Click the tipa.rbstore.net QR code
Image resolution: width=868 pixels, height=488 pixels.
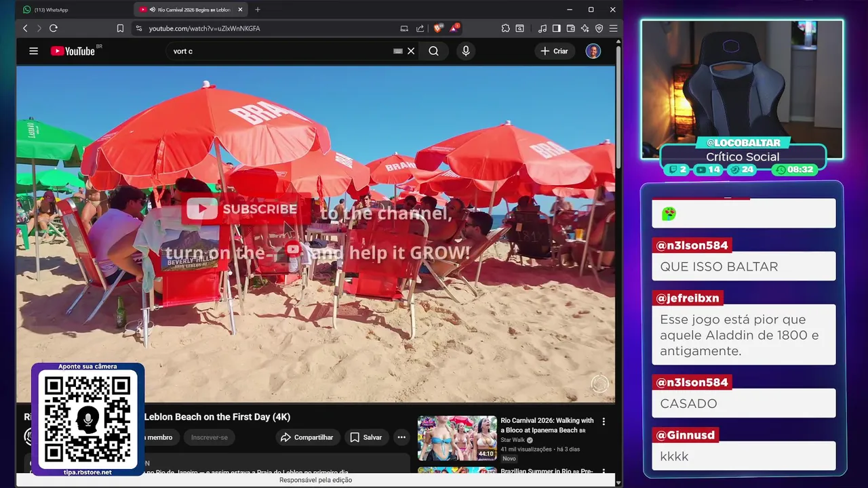point(87,419)
